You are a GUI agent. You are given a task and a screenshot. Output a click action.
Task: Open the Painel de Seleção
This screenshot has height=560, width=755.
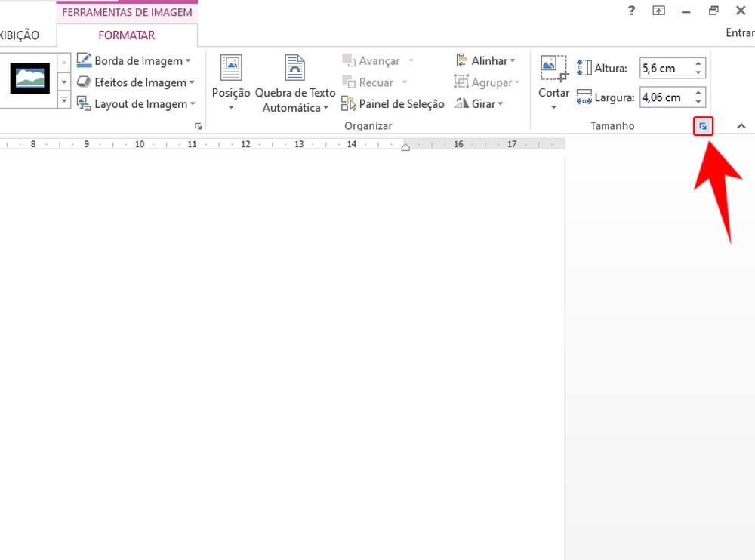[x=393, y=104]
